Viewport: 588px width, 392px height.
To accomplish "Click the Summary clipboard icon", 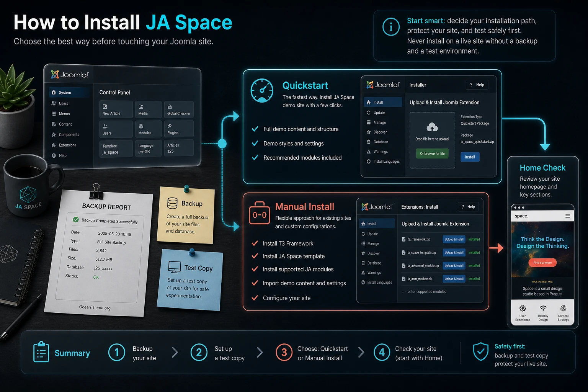I will pos(41,352).
